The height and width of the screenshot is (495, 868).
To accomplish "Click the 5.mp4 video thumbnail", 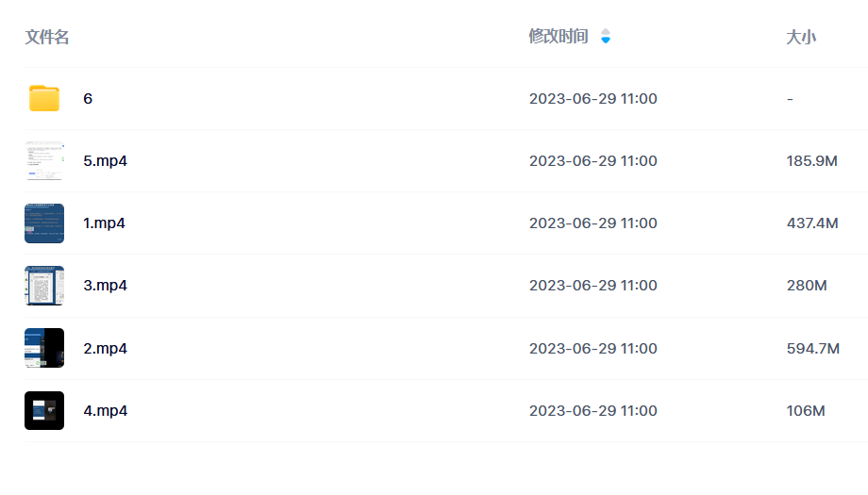I will tap(44, 161).
